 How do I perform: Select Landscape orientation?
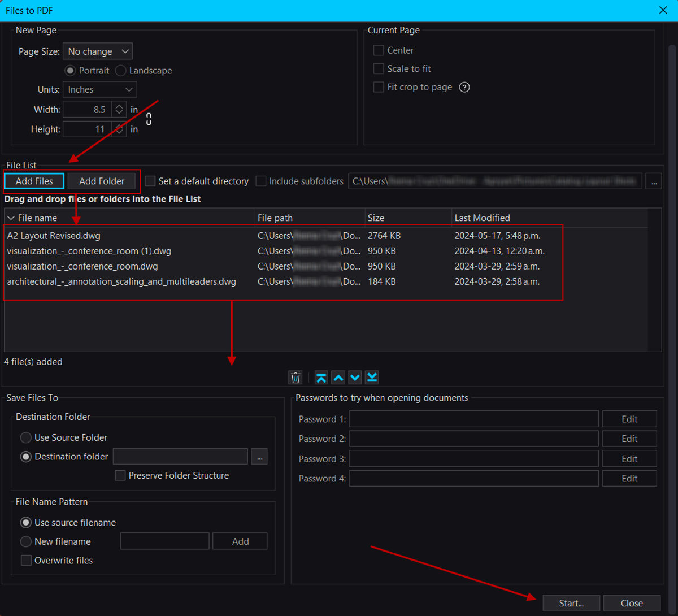point(120,71)
